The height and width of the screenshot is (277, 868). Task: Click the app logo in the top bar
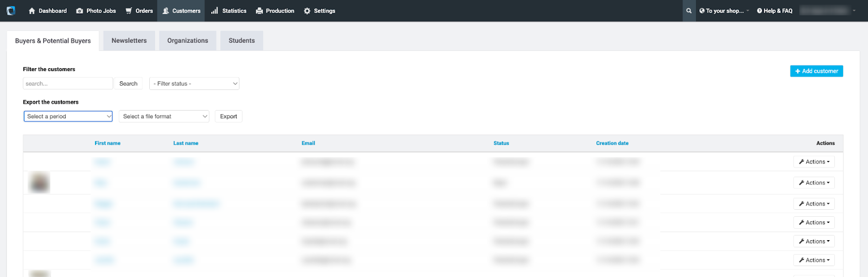click(x=11, y=11)
